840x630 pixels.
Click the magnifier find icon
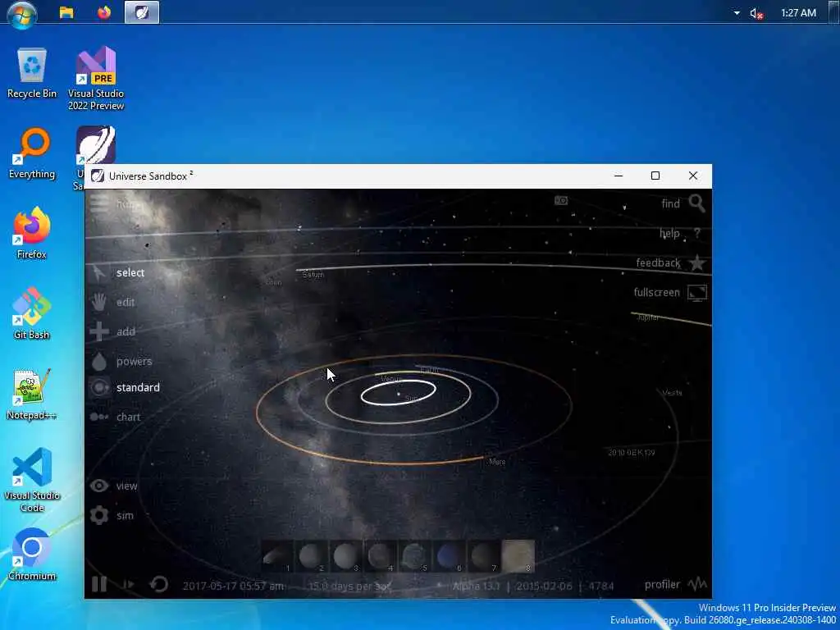pos(697,203)
